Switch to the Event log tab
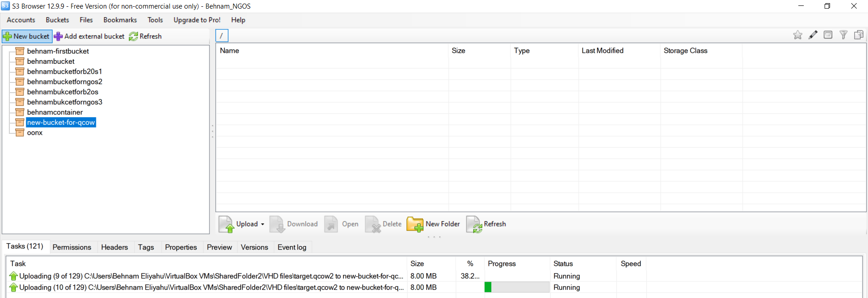 coord(292,247)
